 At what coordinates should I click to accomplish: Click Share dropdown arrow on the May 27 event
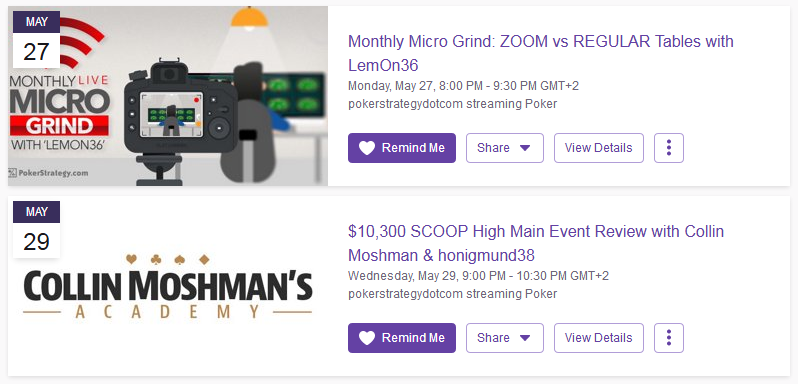[525, 149]
